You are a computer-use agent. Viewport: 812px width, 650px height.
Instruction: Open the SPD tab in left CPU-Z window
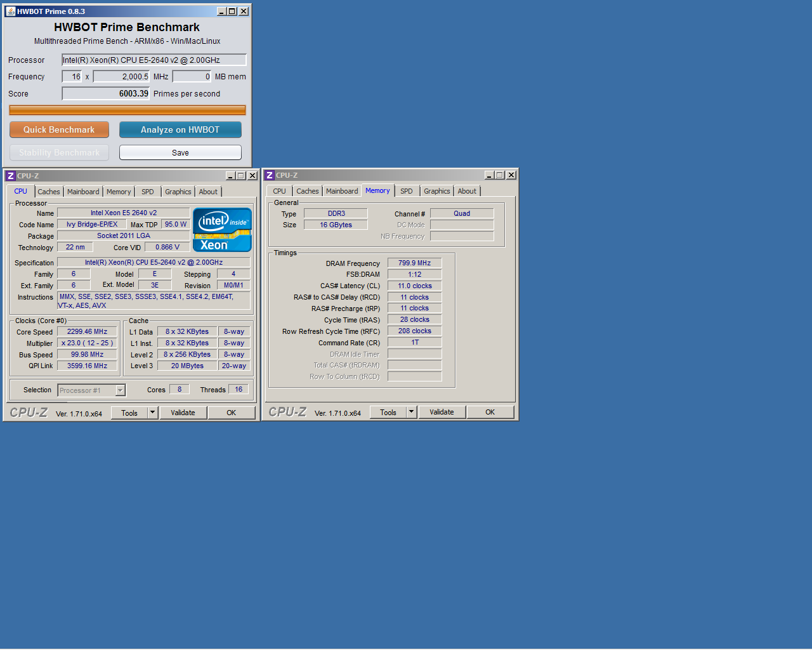click(148, 192)
